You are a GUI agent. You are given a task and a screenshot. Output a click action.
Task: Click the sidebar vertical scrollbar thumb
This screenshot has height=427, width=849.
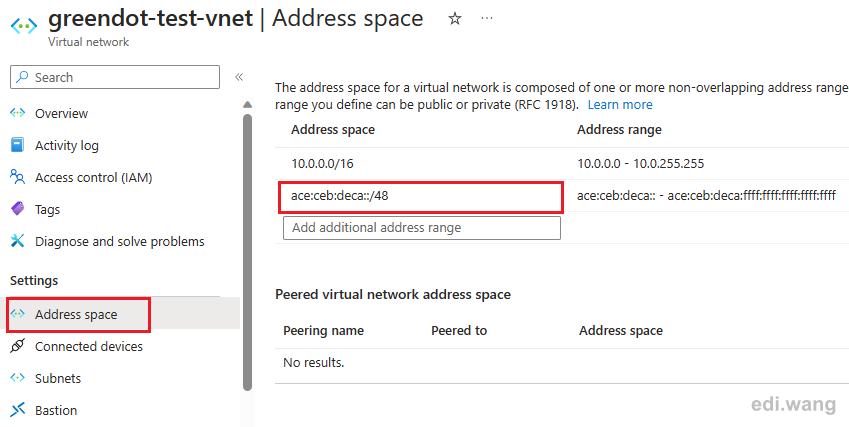[x=247, y=251]
